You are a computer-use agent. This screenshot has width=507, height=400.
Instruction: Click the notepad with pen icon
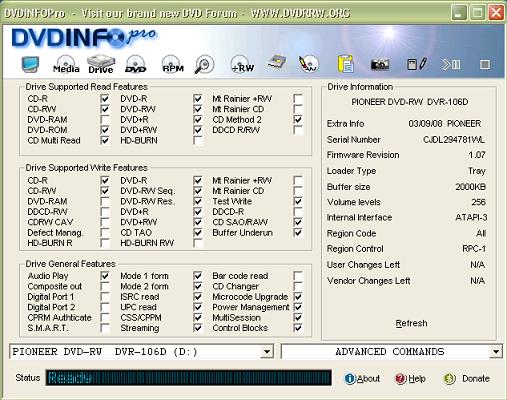pos(417,64)
